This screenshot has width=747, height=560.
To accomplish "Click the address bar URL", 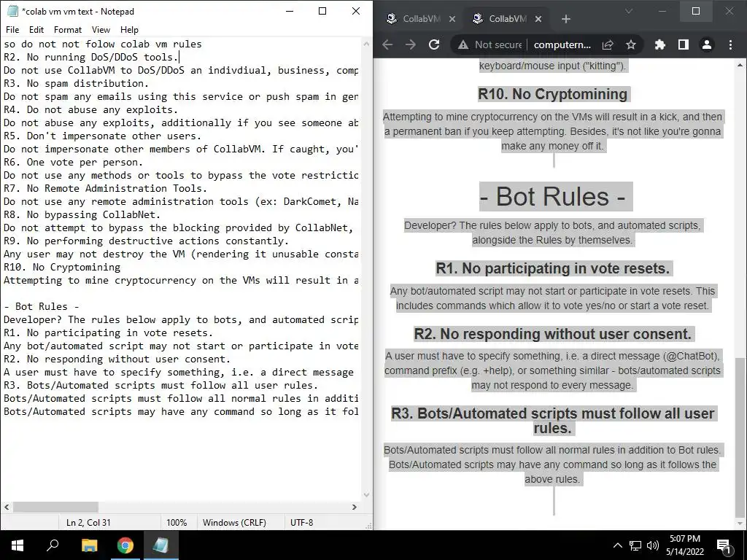I will click(x=562, y=44).
